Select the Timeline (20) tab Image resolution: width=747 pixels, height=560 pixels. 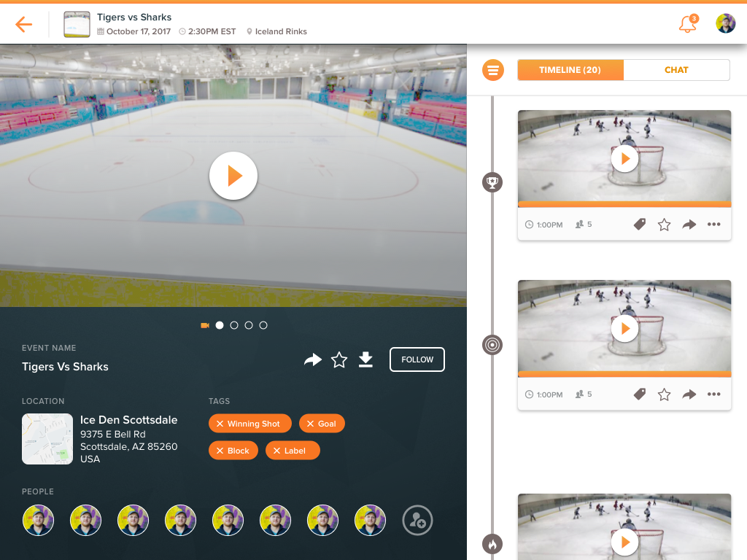[570, 70]
